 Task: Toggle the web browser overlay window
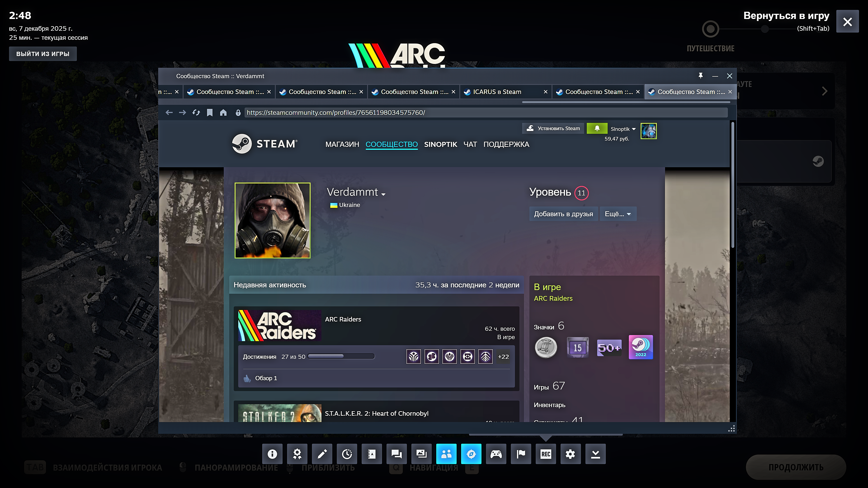tap(471, 454)
